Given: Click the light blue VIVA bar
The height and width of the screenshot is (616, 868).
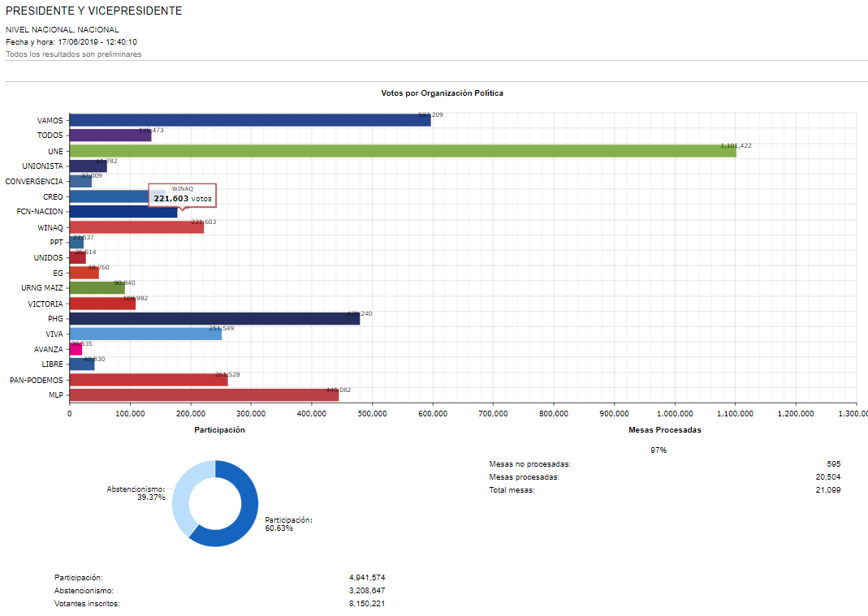Looking at the screenshot, I should click(145, 334).
